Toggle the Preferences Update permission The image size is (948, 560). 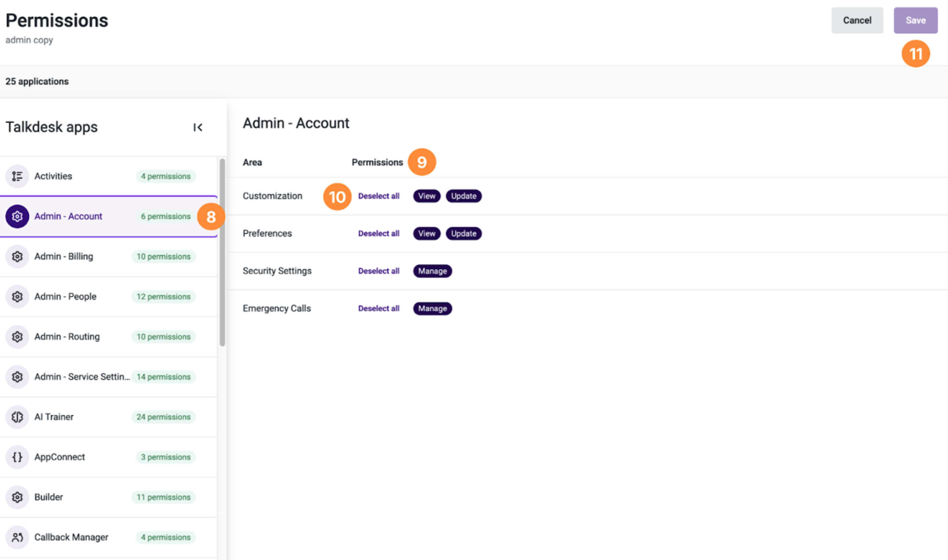coord(464,233)
